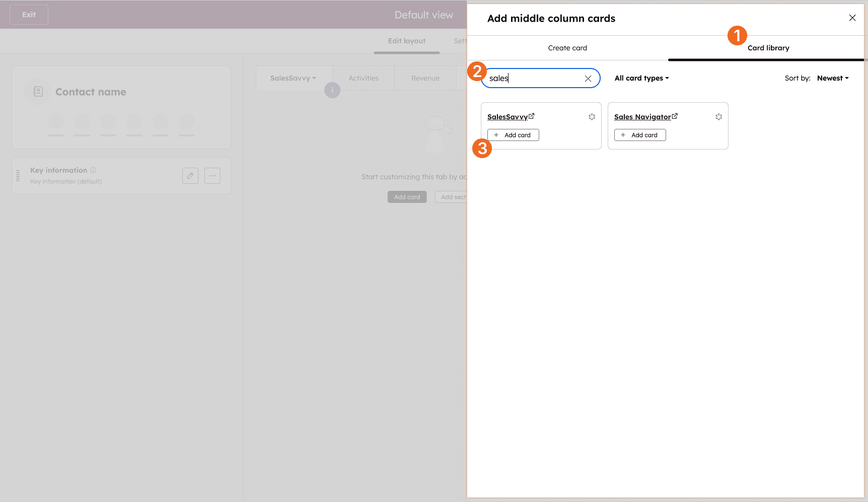Click the gray Add card button in background
Viewport: 868px width, 502px height.
coord(407,197)
